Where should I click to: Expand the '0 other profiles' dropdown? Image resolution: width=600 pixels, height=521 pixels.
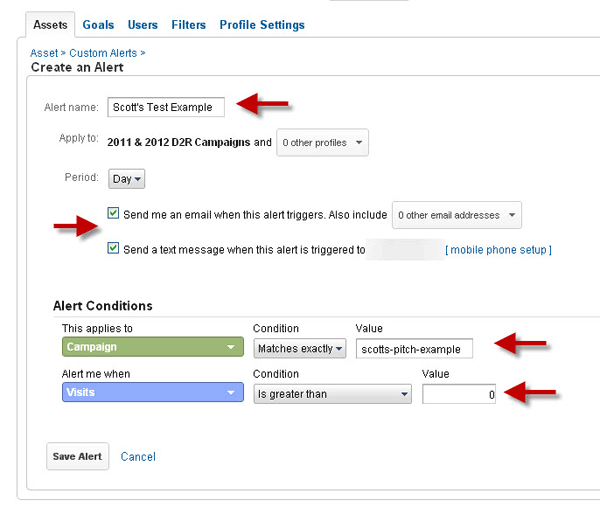pyautogui.click(x=322, y=143)
